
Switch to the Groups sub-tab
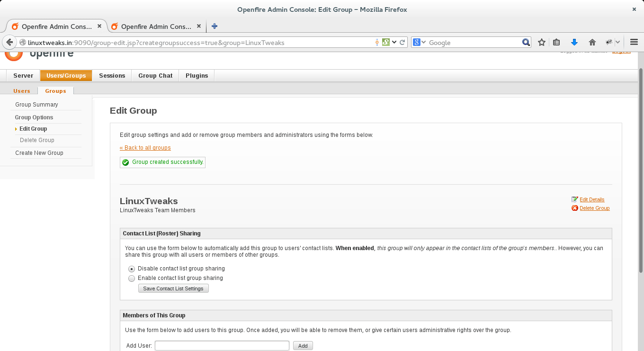pyautogui.click(x=55, y=91)
